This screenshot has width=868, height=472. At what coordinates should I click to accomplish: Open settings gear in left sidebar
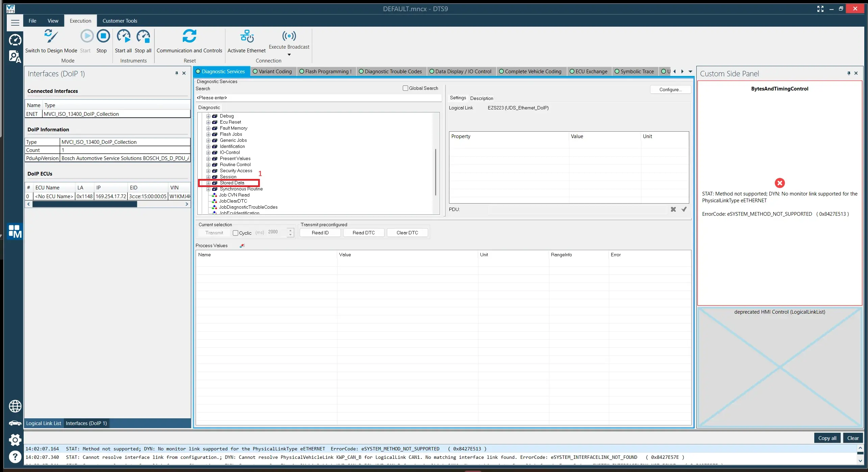tap(15, 440)
